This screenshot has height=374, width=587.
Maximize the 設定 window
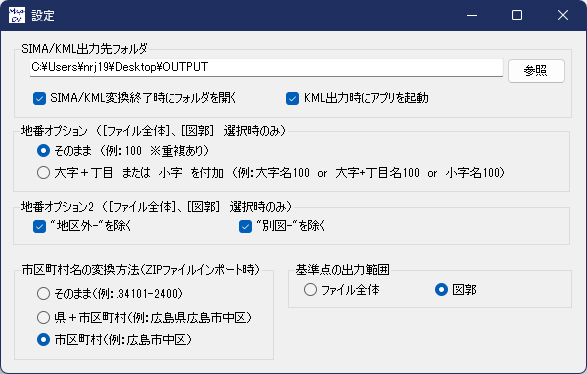(x=517, y=15)
